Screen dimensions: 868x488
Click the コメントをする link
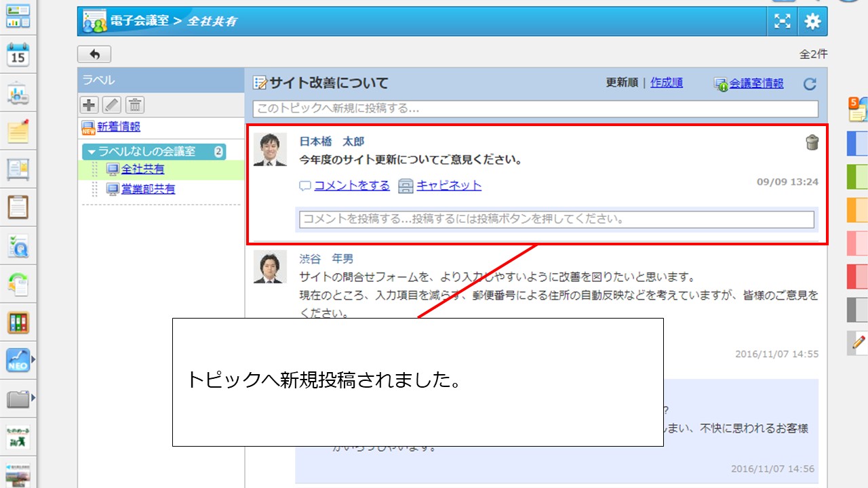tap(351, 186)
